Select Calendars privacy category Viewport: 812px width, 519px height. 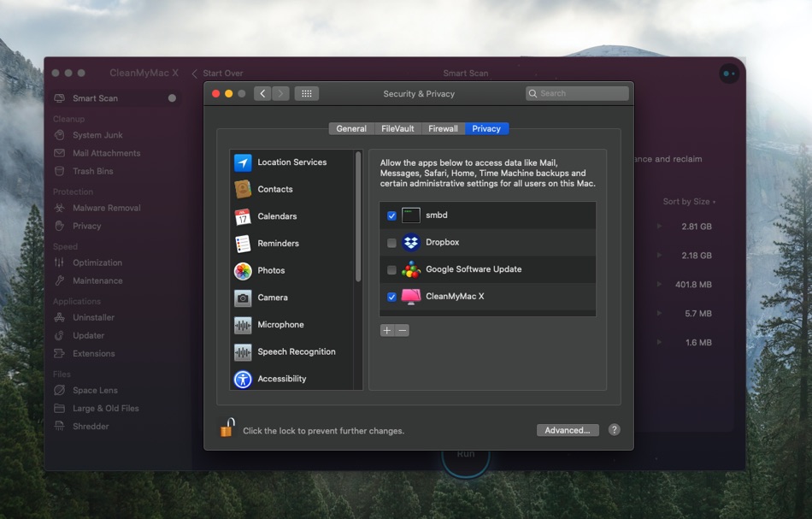(x=292, y=216)
